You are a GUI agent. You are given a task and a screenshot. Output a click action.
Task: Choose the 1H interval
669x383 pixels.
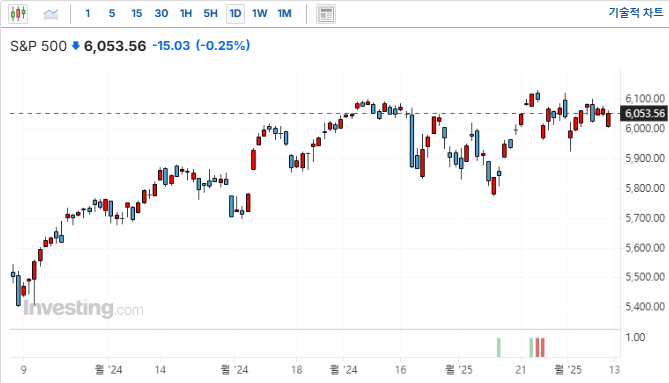(186, 14)
